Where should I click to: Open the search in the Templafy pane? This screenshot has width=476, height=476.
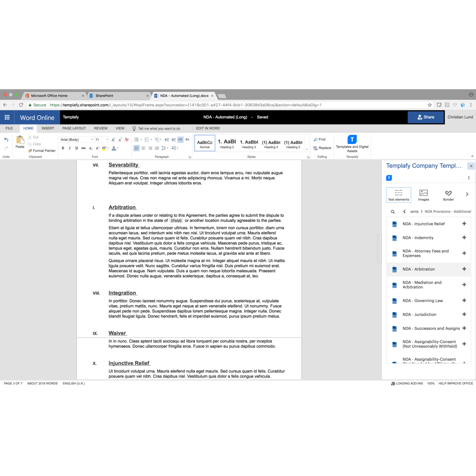click(393, 211)
